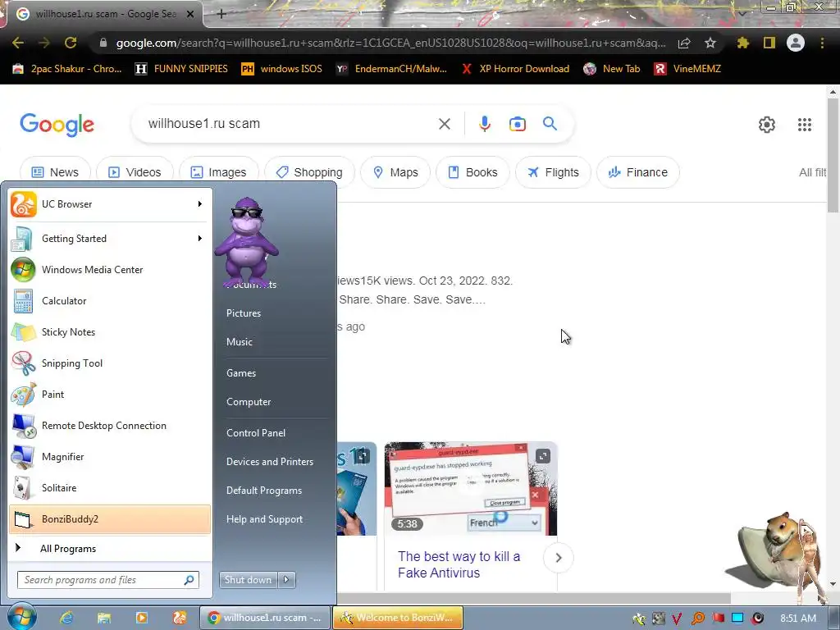Bookmark this tab with star icon

point(710,43)
